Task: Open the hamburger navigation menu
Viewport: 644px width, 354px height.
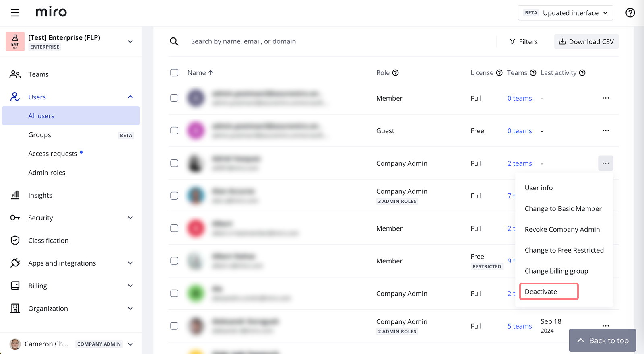Action: point(15,13)
